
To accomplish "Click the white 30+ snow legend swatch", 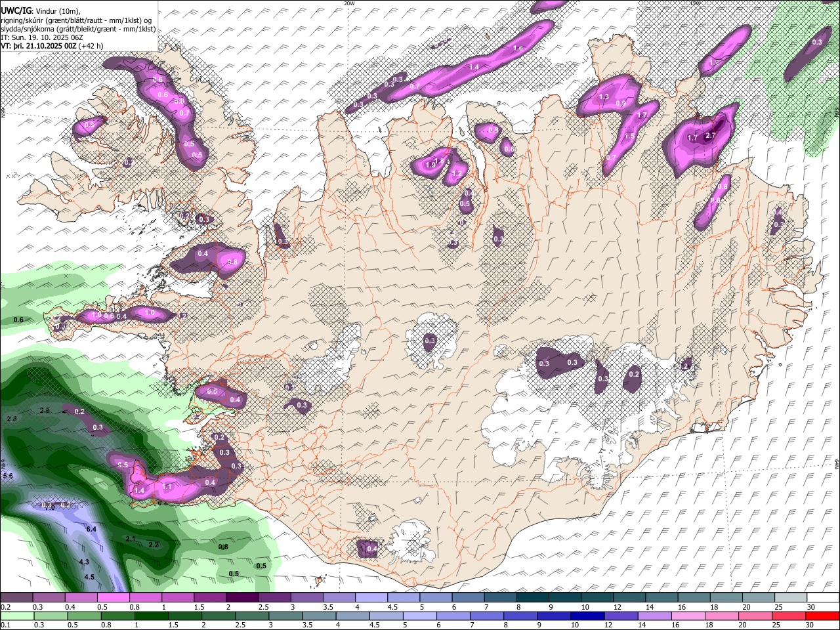I will (824, 598).
